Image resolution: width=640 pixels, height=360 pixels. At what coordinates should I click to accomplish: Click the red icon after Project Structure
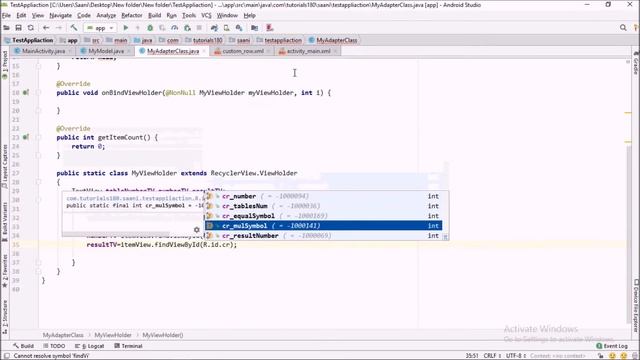(269, 28)
